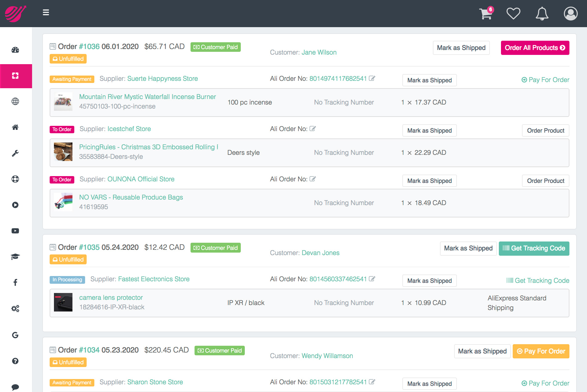Click the camera lens protector thumbnail
The height and width of the screenshot is (392, 587).
(63, 302)
